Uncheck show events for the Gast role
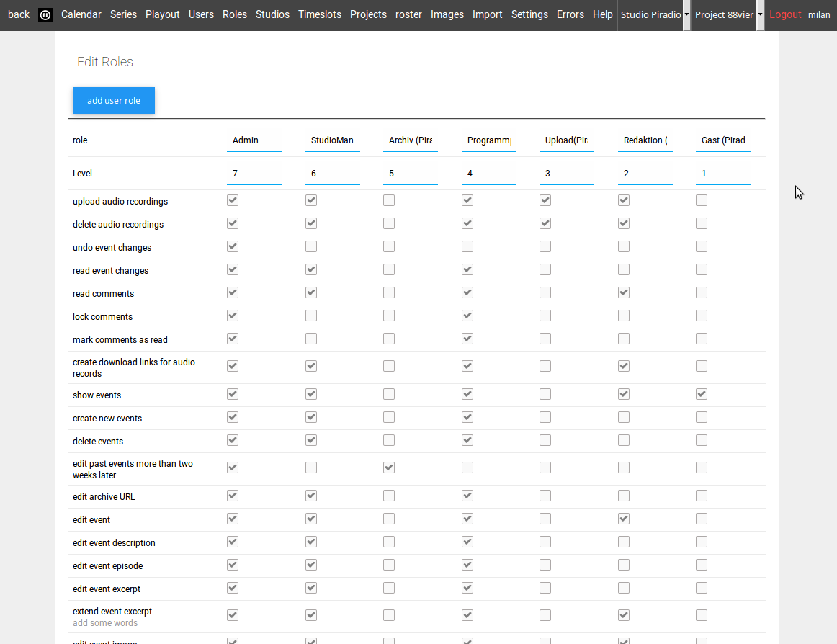Screen dimensions: 837x644 pyautogui.click(x=702, y=395)
